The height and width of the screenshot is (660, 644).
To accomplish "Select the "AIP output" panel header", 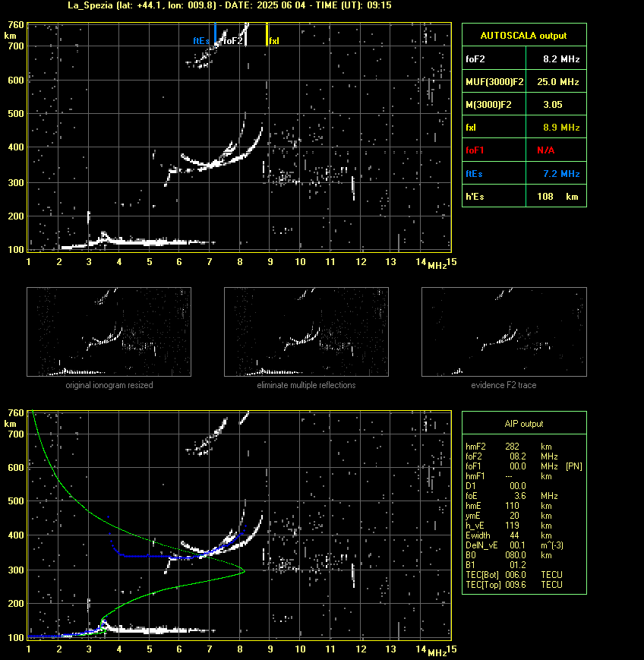I will (524, 424).
